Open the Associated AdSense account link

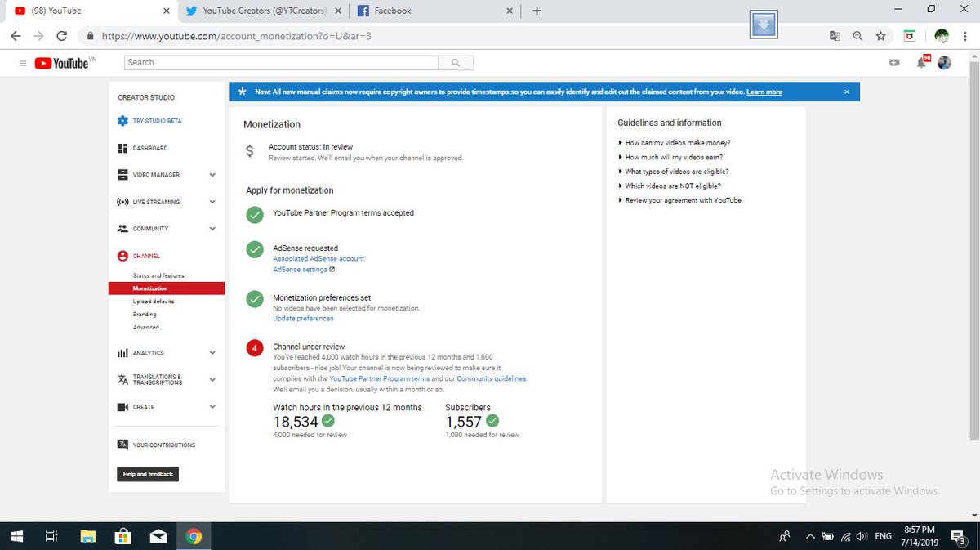tap(318, 258)
